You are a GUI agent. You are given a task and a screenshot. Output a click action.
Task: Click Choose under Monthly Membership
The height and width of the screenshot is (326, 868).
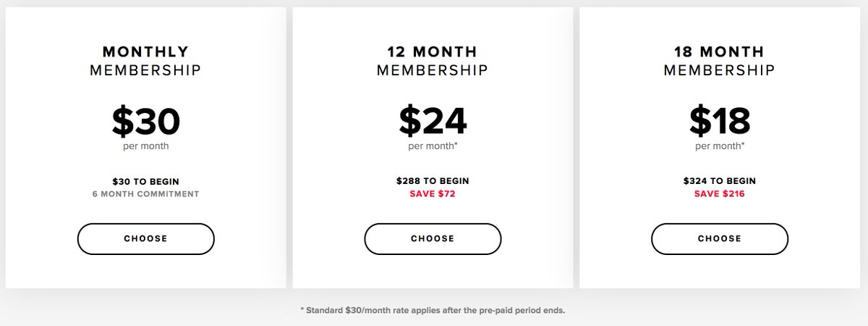pyautogui.click(x=145, y=239)
